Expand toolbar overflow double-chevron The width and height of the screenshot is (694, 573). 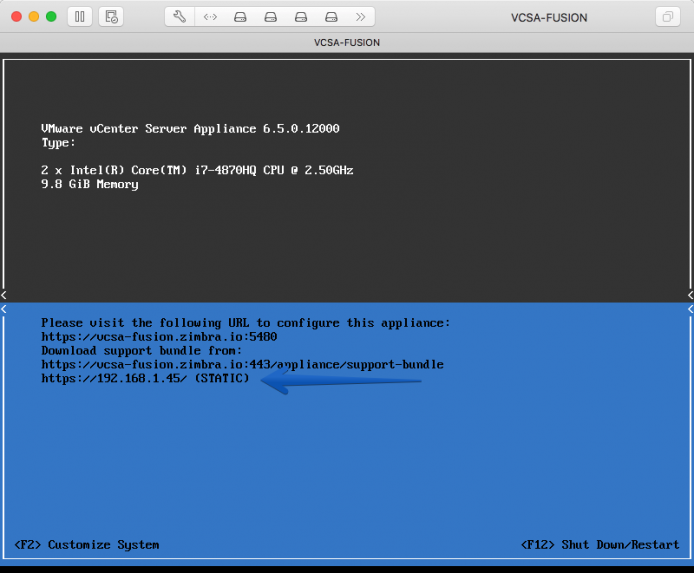361,17
